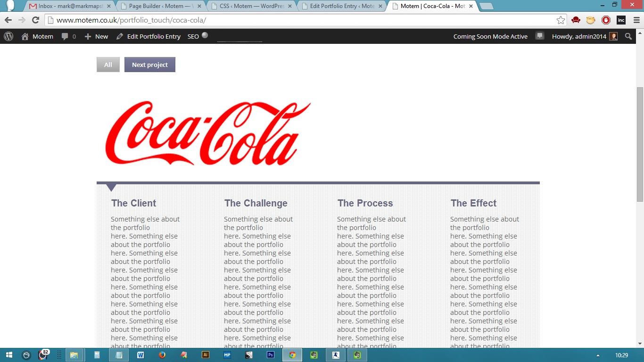Click the Chrome icon in taskbar
Viewport: 644px width, 362px height.
point(292,355)
